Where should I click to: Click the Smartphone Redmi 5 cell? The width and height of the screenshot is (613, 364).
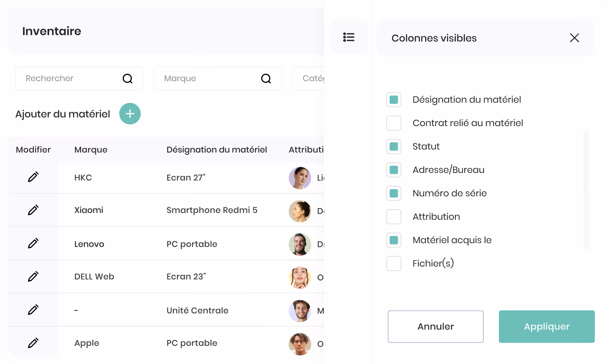point(212,210)
